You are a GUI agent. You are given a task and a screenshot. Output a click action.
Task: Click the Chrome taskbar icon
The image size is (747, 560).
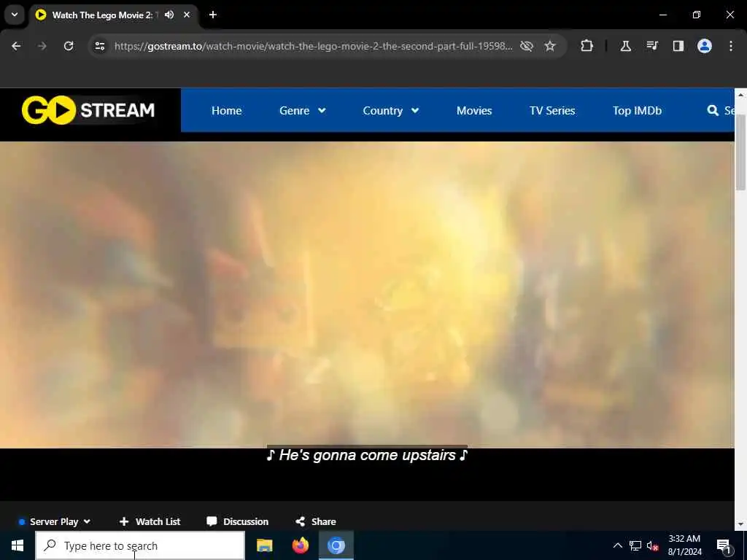(x=336, y=545)
